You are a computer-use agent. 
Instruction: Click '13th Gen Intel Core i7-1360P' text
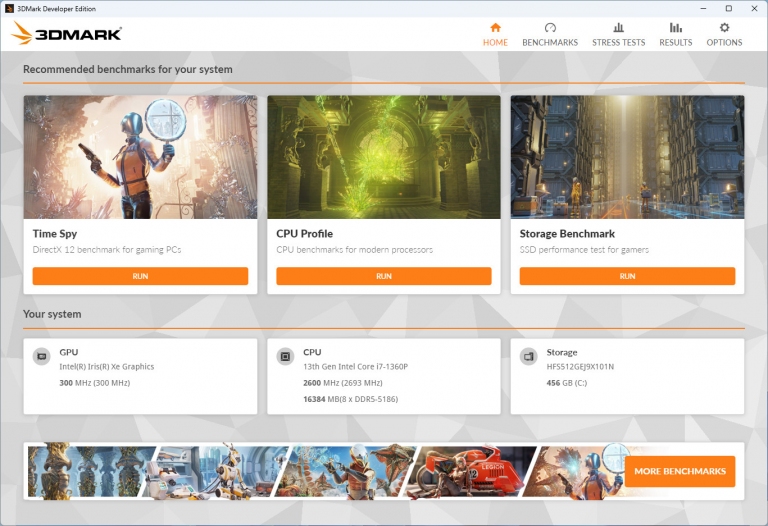point(355,366)
